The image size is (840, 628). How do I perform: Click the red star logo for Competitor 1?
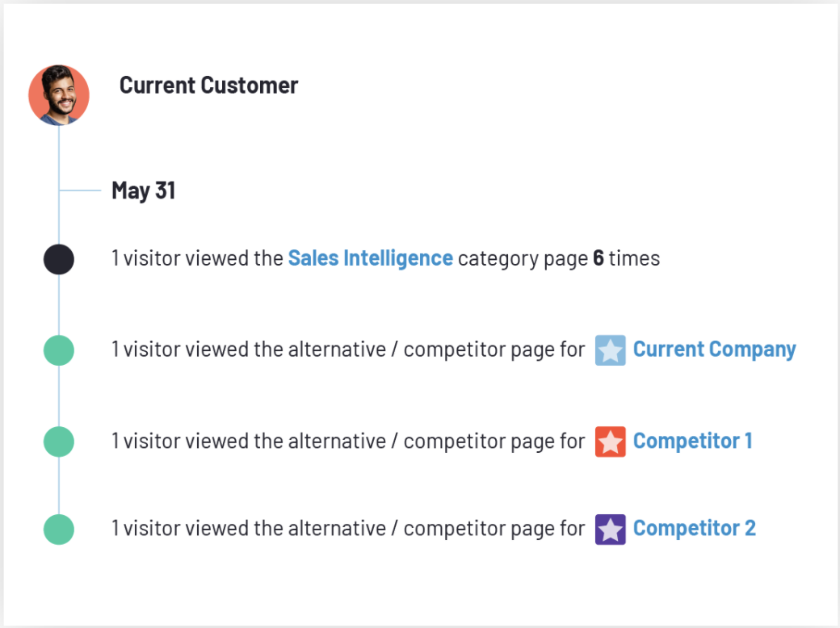tap(610, 442)
